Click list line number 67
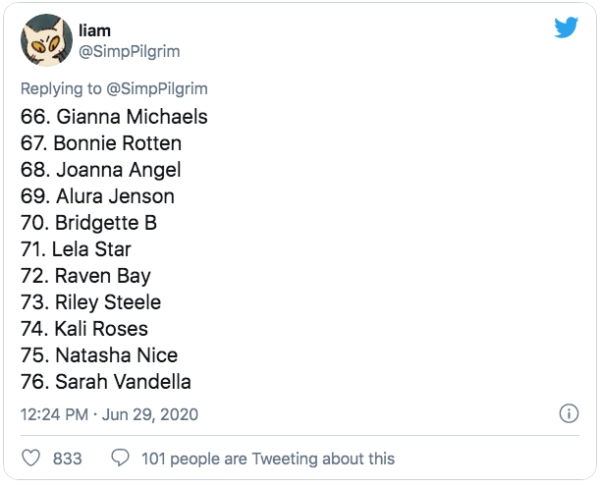This screenshot has height=486, width=600. pos(101,143)
